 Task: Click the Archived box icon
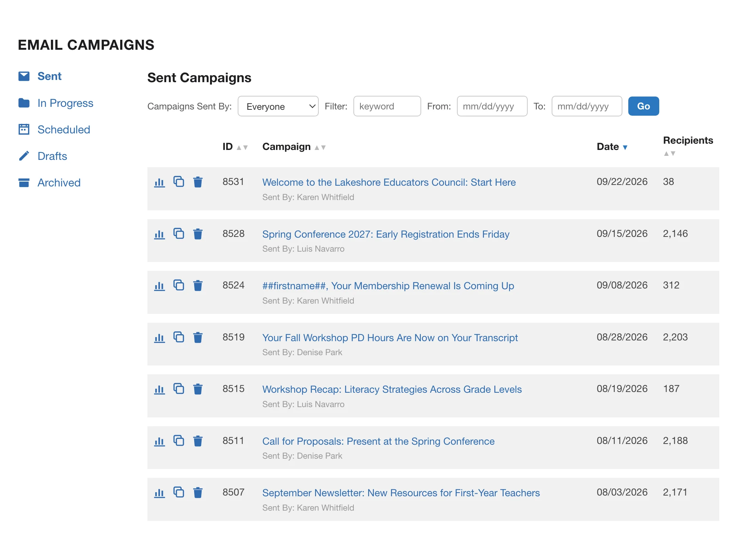pos(24,182)
